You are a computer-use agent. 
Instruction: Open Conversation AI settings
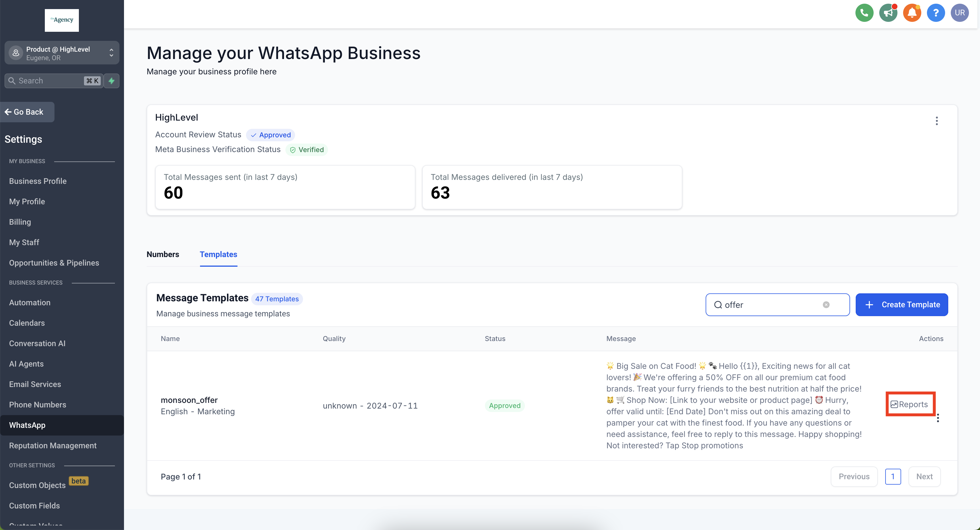[37, 343]
